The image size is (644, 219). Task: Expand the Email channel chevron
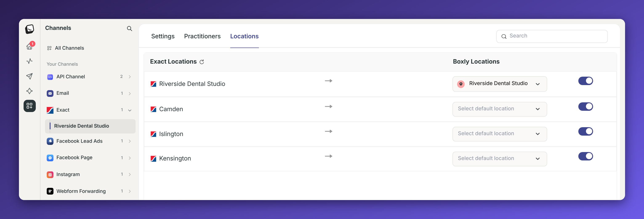[x=130, y=93]
